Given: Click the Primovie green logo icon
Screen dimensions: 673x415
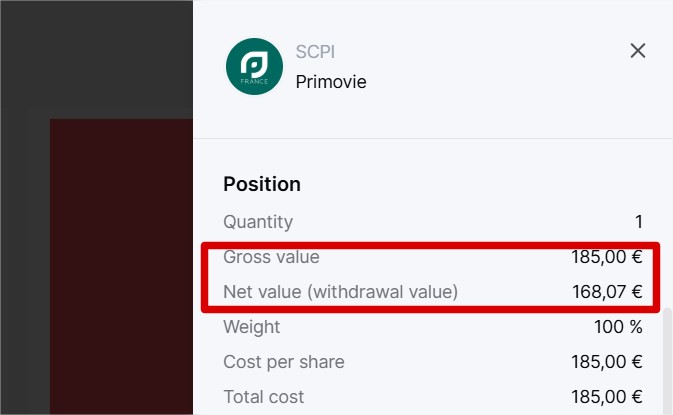Looking at the screenshot, I should pyautogui.click(x=255, y=67).
